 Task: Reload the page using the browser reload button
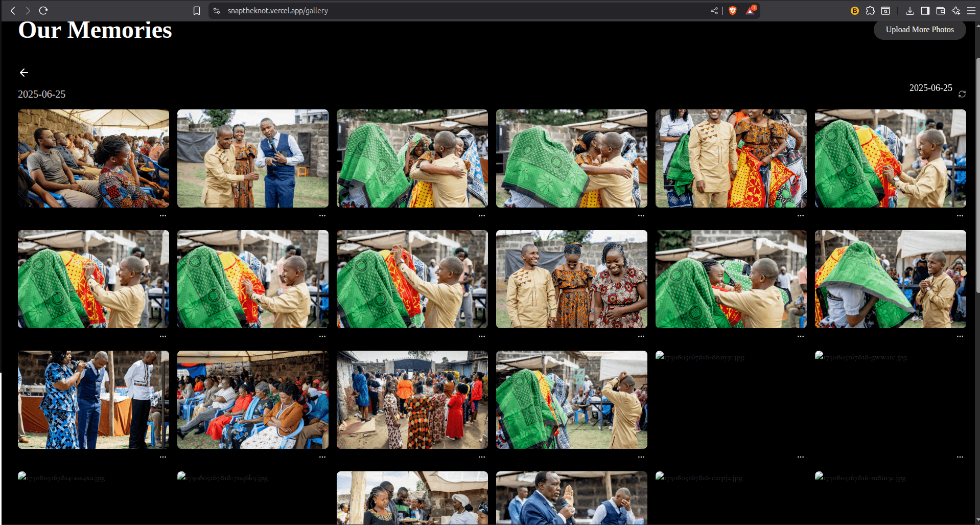pos(43,11)
